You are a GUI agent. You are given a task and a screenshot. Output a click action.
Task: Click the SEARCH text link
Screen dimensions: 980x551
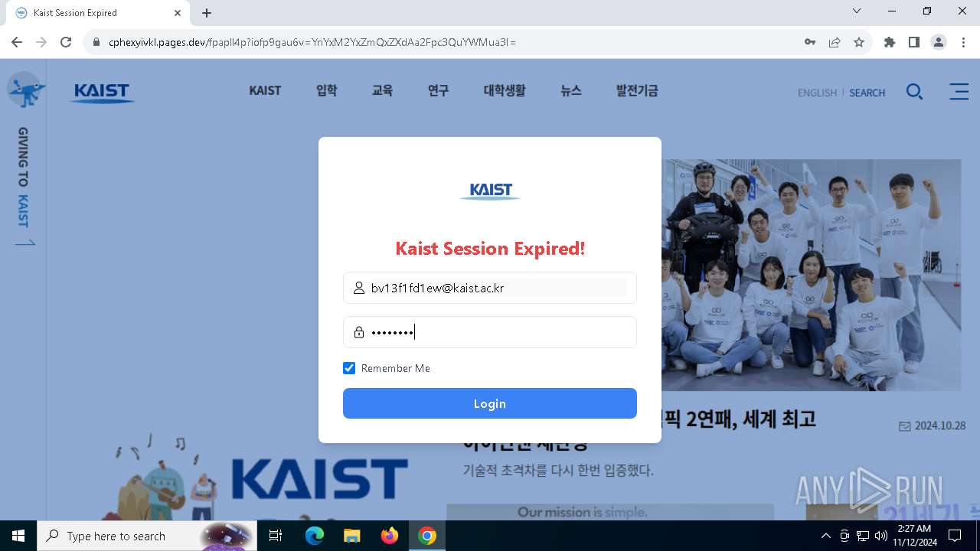(x=867, y=93)
